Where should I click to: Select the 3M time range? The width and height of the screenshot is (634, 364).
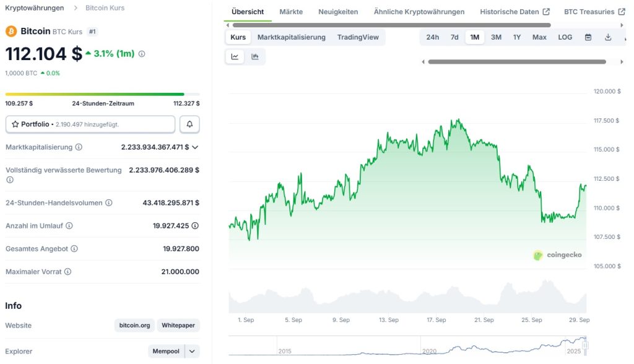[x=496, y=37]
